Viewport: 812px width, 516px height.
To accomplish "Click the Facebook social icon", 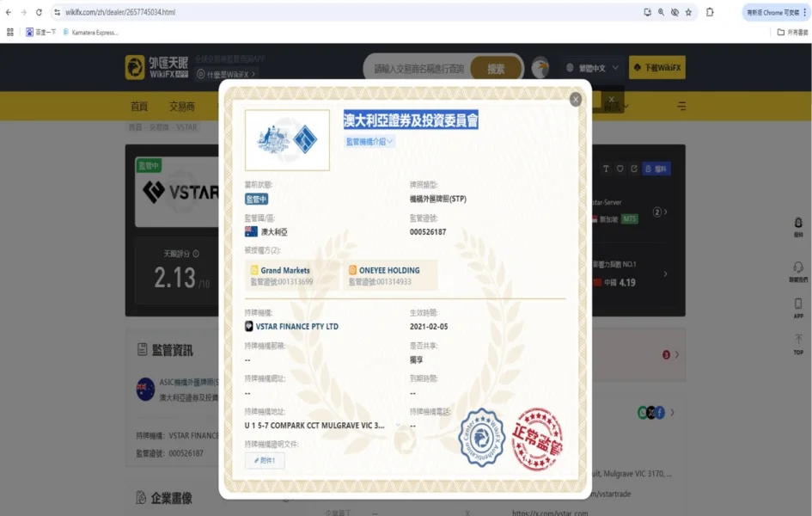I will click(659, 413).
